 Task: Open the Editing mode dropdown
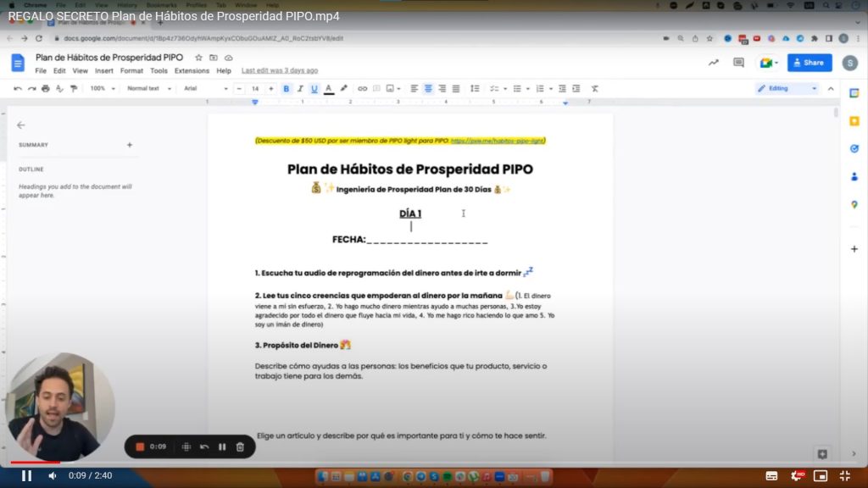(787, 88)
